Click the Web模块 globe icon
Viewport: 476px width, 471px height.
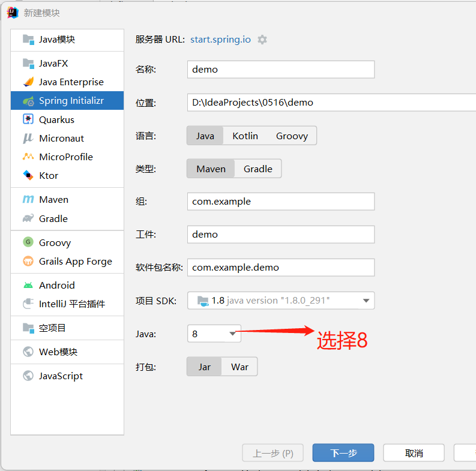click(x=28, y=352)
